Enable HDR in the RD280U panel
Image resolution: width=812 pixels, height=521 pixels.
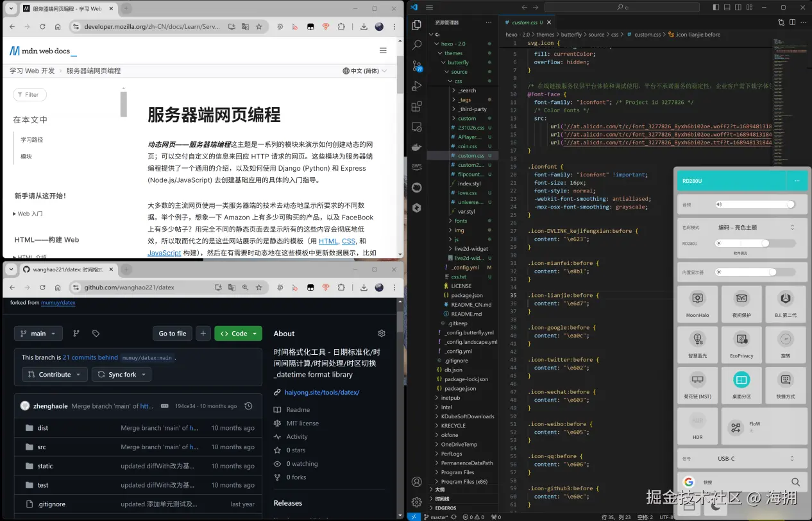[x=698, y=426]
